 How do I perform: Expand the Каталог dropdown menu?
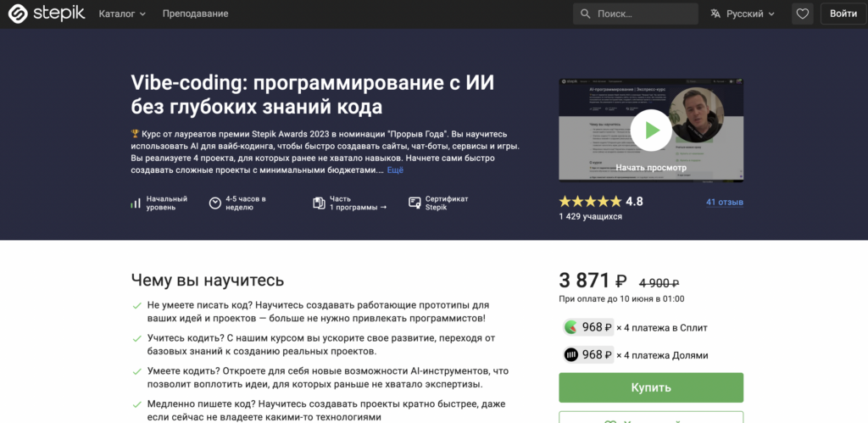tap(122, 14)
